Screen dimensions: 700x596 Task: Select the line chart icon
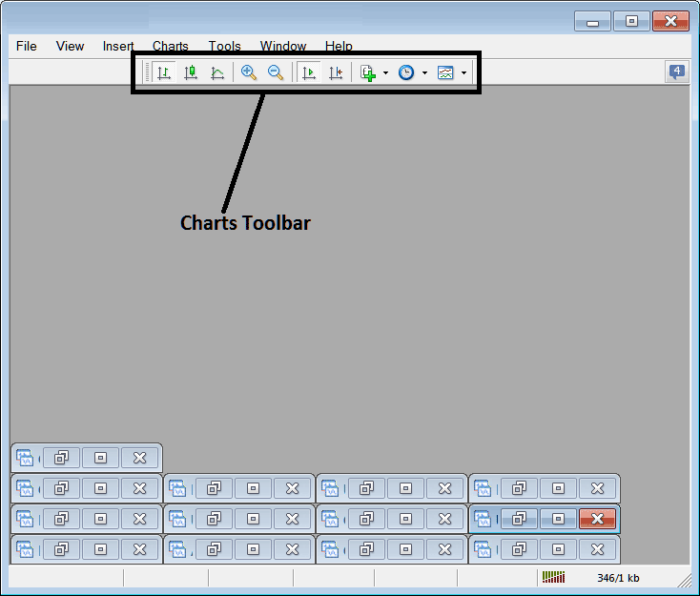tap(217, 72)
